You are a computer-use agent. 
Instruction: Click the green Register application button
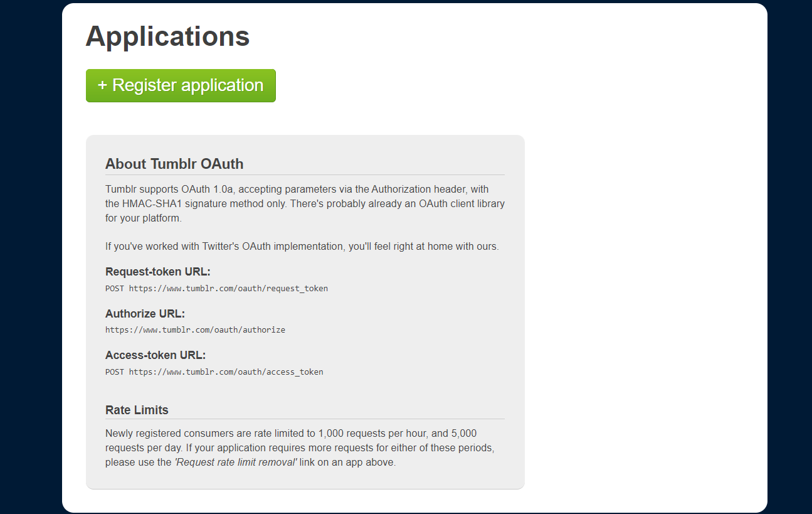tap(181, 85)
